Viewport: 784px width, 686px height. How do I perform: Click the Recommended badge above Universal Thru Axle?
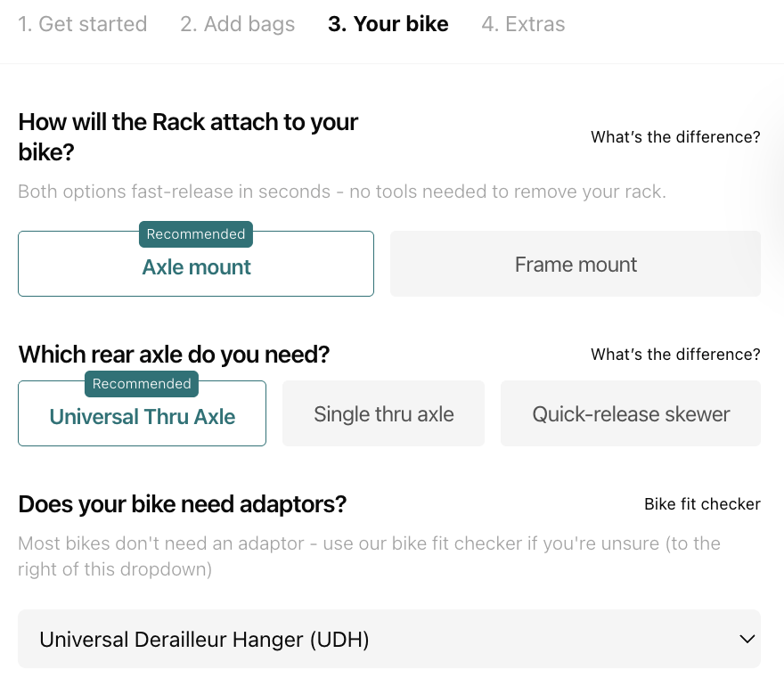pos(142,384)
